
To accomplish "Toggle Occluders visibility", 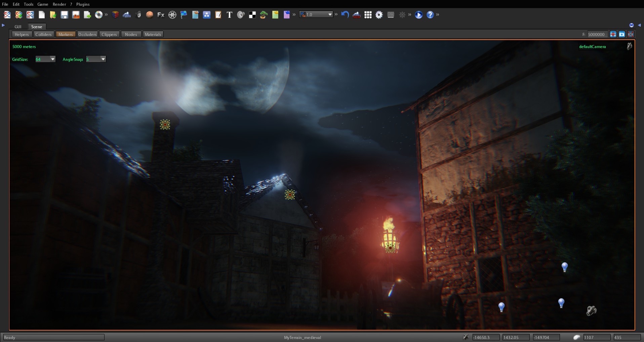I will point(87,34).
